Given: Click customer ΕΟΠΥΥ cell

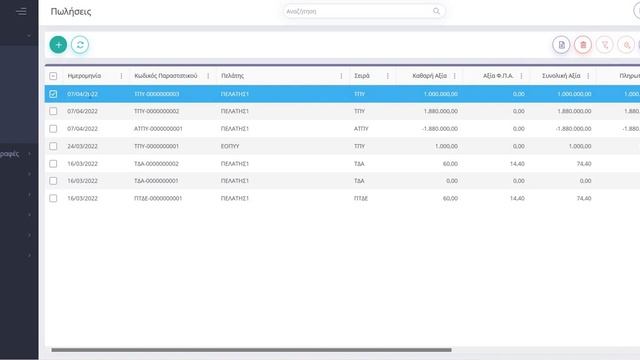Looking at the screenshot, I should [230, 146].
